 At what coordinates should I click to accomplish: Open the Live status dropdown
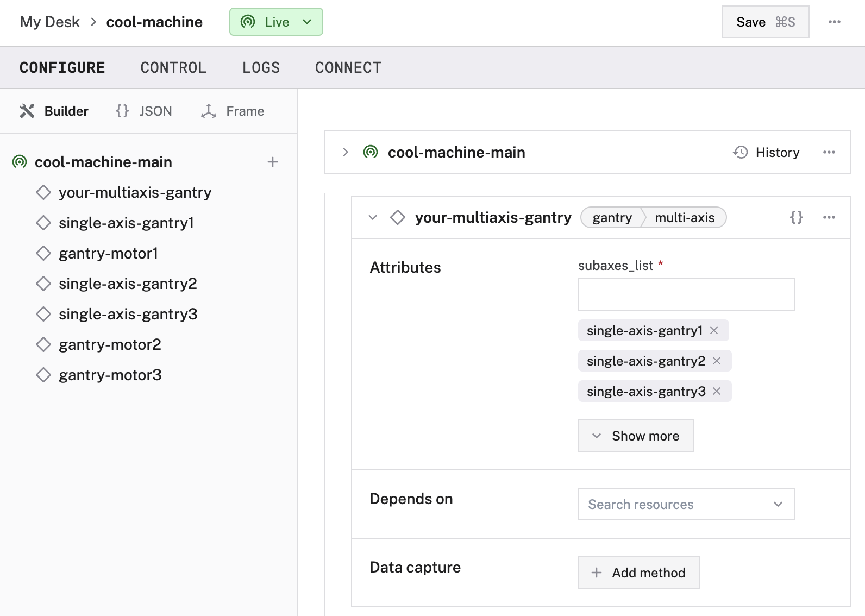point(276,22)
